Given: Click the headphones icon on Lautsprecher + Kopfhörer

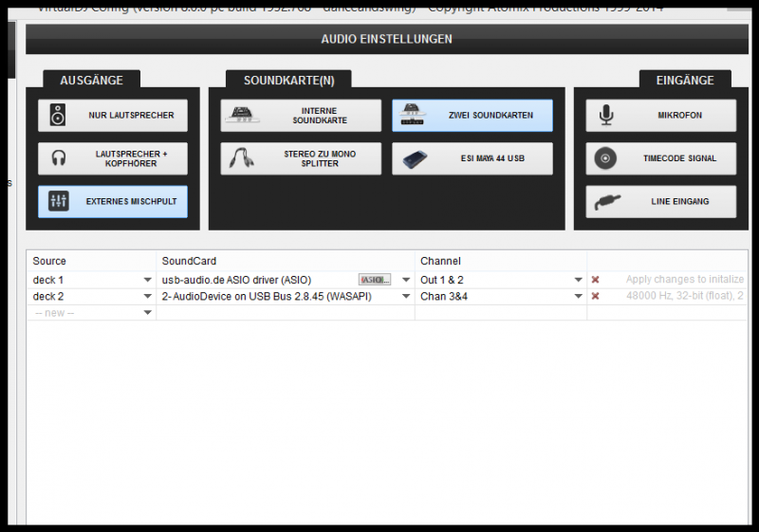Looking at the screenshot, I should click(x=59, y=158).
